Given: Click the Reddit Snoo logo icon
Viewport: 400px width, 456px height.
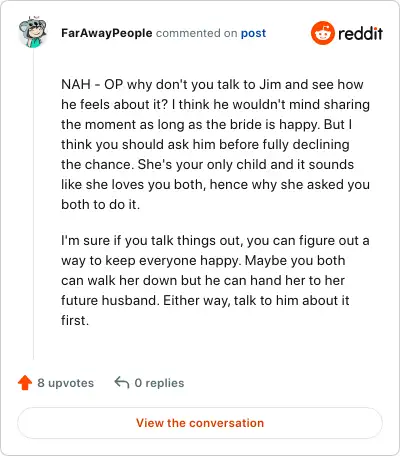Looking at the screenshot, I should 322,33.
